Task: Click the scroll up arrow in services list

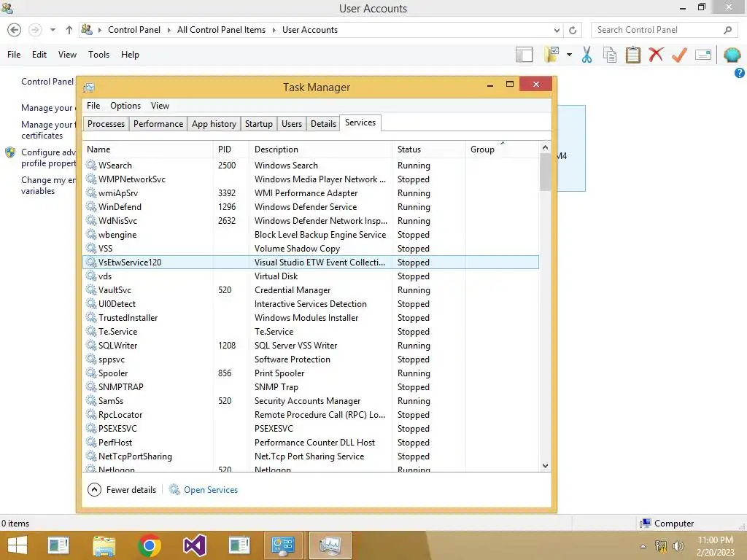Action: point(545,147)
